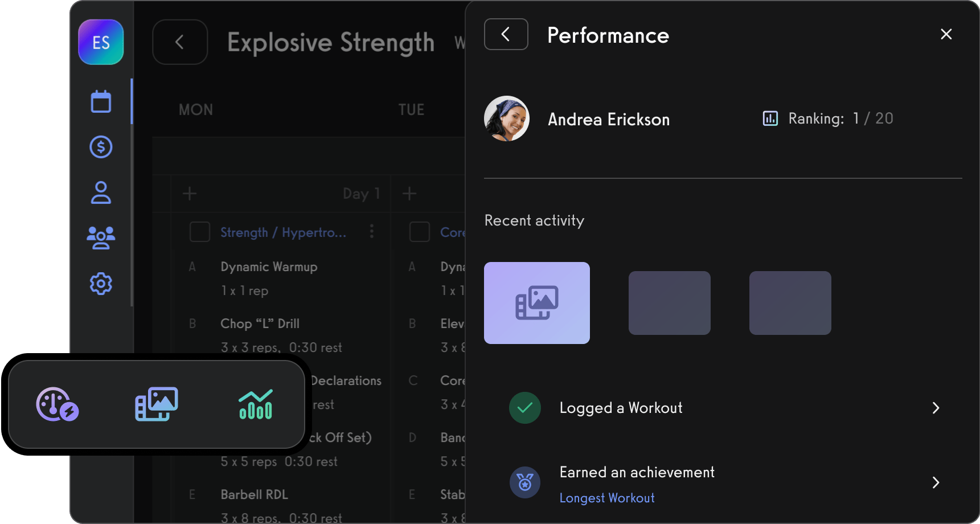The width and height of the screenshot is (980, 524).
Task: Open the teams icon in sidebar
Action: 101,238
